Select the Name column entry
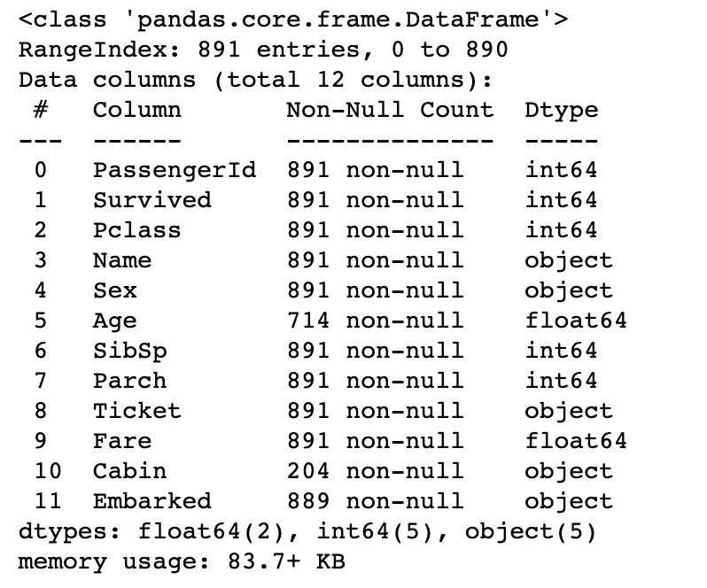 [x=122, y=260]
